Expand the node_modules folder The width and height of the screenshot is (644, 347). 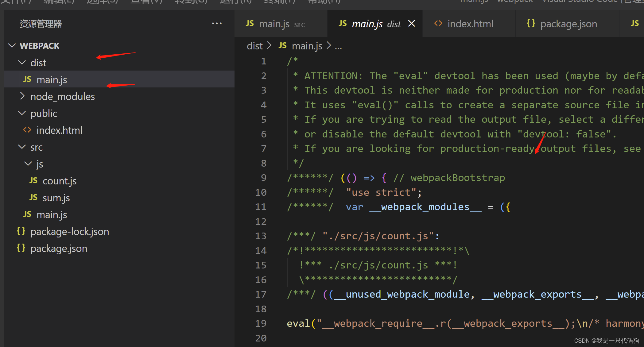click(x=22, y=96)
